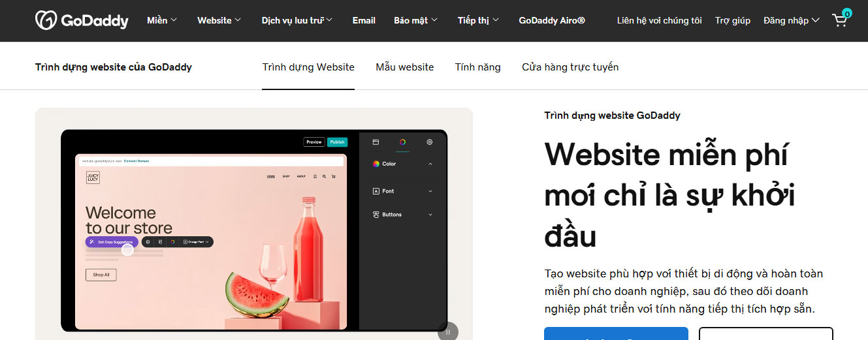Go to Email in top navigation
The image size is (868, 340).
click(x=364, y=20)
